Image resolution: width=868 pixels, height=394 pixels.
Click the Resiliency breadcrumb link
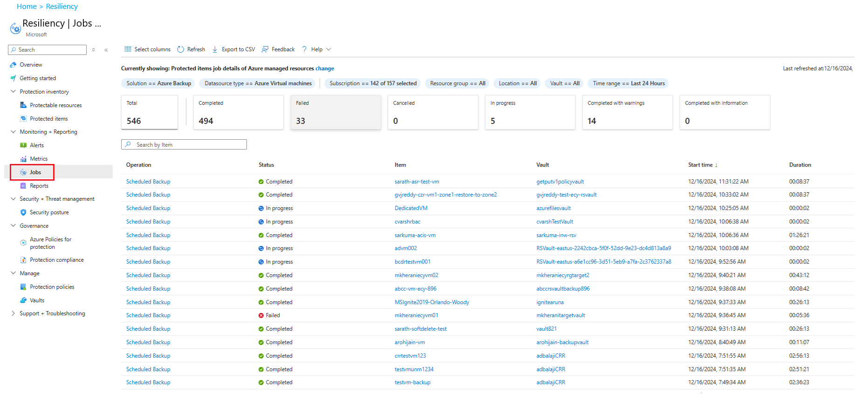(x=62, y=7)
